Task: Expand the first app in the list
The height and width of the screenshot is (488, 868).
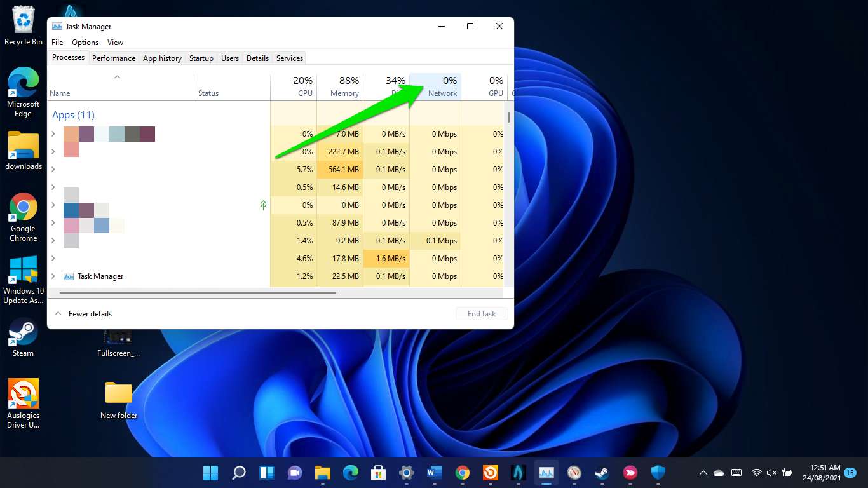Action: [x=55, y=134]
